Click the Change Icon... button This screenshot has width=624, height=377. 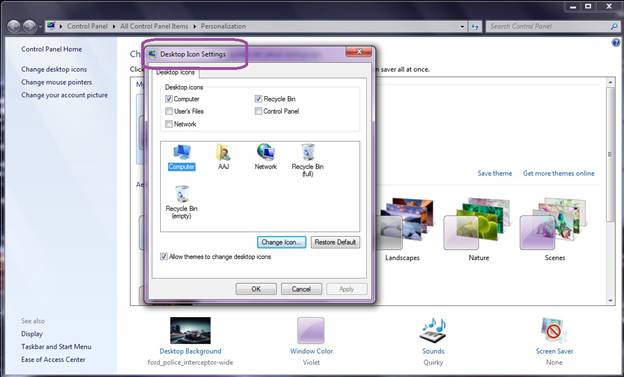[x=281, y=242]
